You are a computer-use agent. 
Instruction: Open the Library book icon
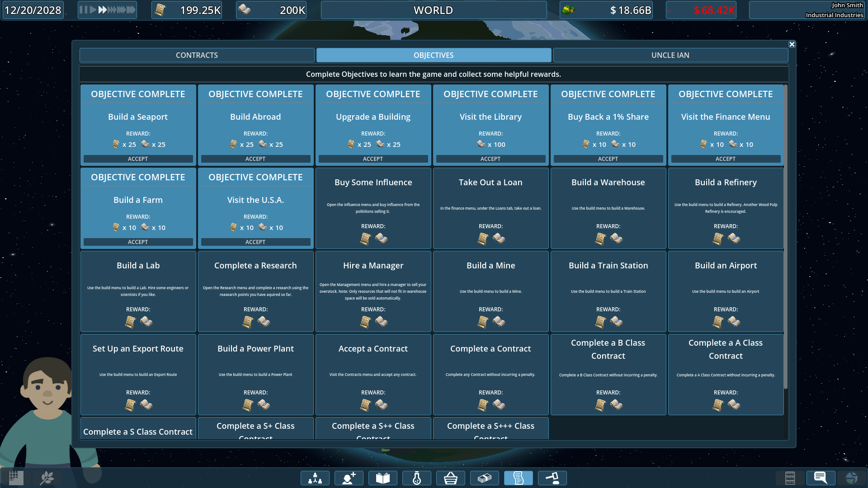tap(383, 478)
